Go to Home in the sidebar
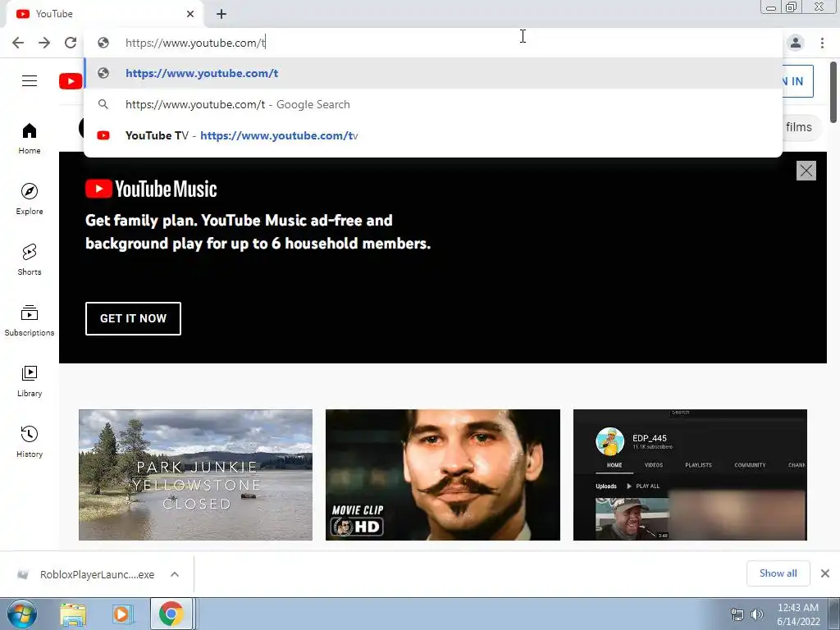 point(30,139)
